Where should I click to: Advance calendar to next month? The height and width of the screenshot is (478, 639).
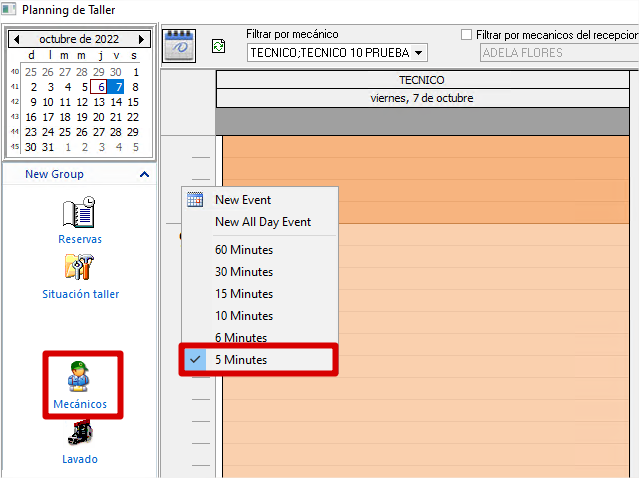pos(142,40)
